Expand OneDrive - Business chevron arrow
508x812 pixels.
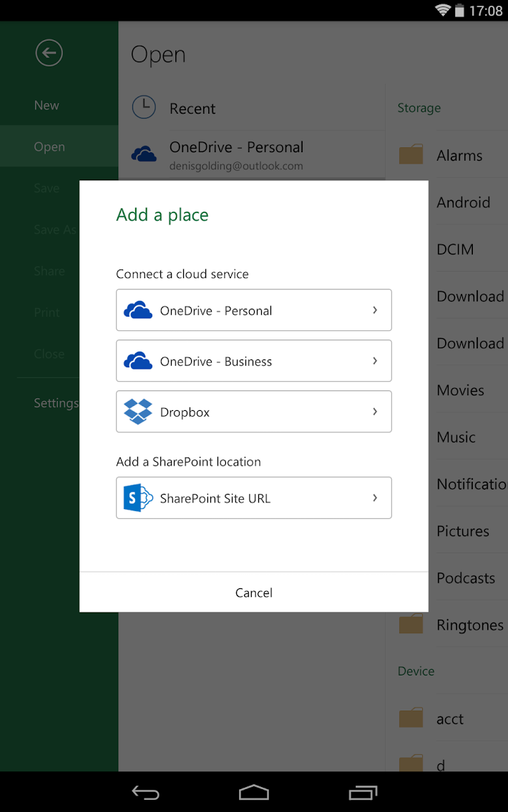tap(375, 361)
